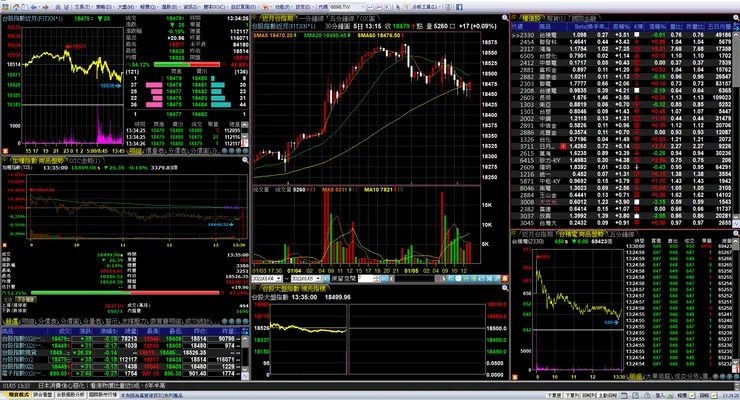Click the double up-chevron toolbar icon
Viewport: 740px width, 400px height.
coord(58,7)
